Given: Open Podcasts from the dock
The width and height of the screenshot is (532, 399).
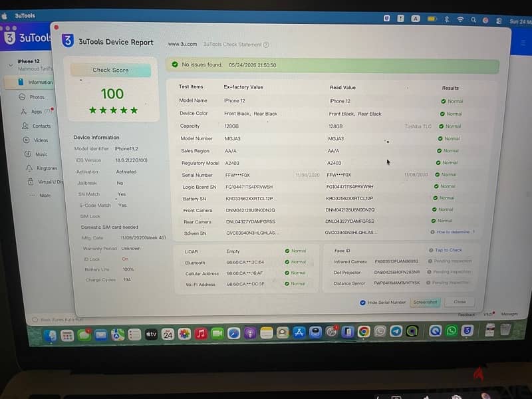Looking at the screenshot, I should pos(250,334).
